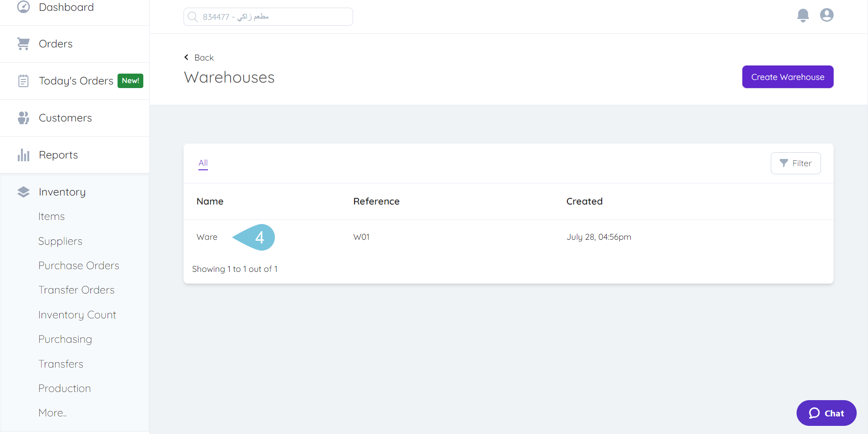
Task: Click the Dashboard gauge icon
Action: pyautogui.click(x=24, y=7)
